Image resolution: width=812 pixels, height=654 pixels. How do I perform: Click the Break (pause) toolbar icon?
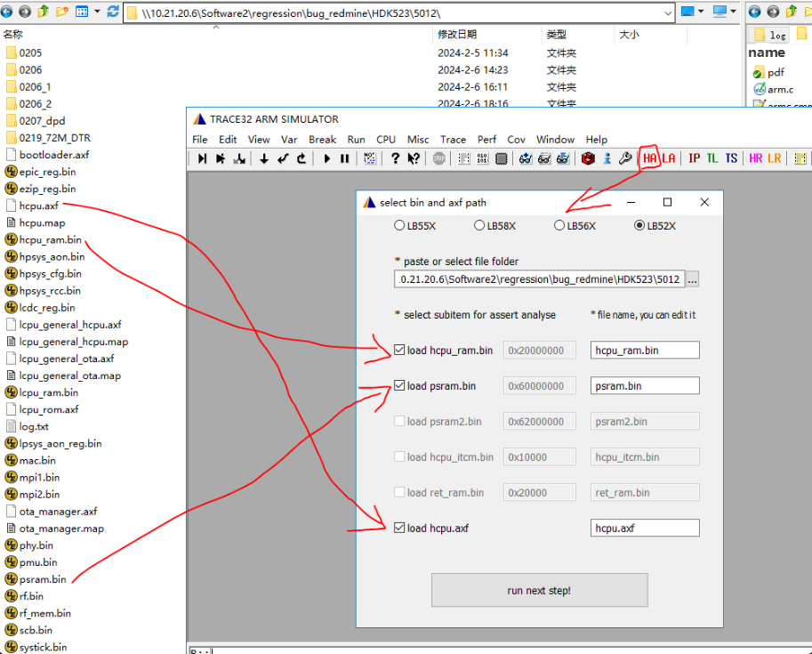(x=345, y=158)
